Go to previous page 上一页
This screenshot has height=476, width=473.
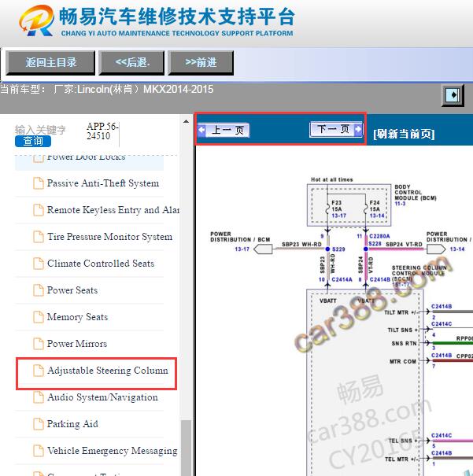tap(224, 131)
